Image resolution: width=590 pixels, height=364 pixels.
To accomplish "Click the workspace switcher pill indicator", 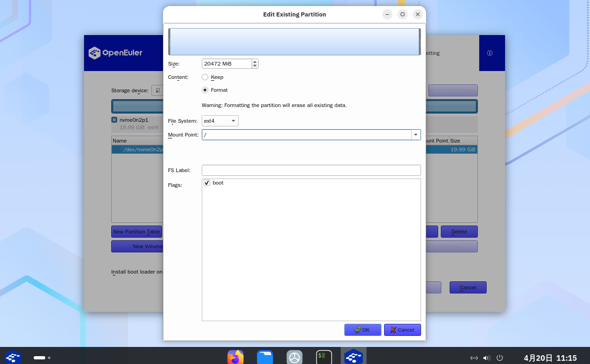I will tap(40, 358).
